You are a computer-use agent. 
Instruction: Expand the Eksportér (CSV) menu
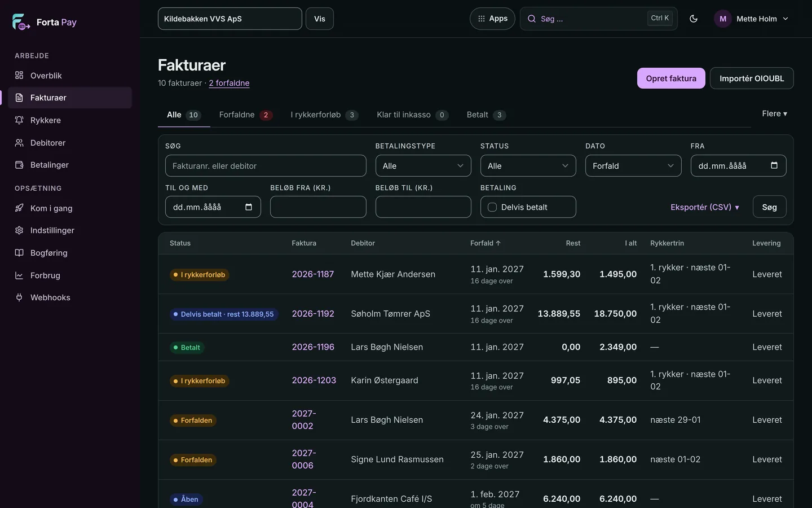tap(705, 207)
